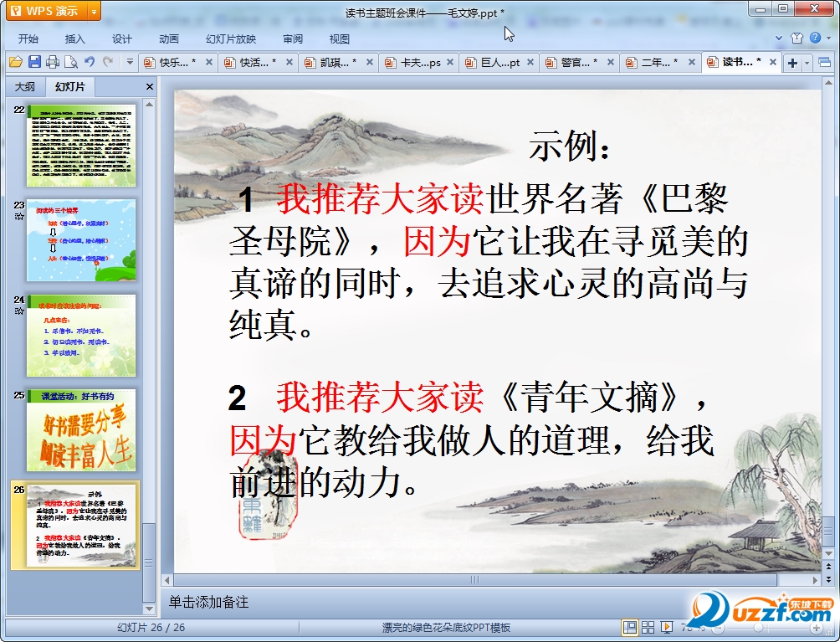Screen dimensions: 840x642
Task: Open the 插入 ribbon tab
Action: click(75, 39)
